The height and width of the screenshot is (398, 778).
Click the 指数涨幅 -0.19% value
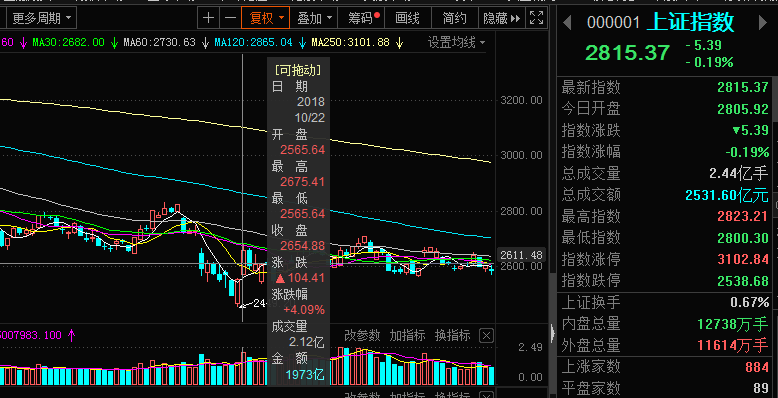(747, 152)
